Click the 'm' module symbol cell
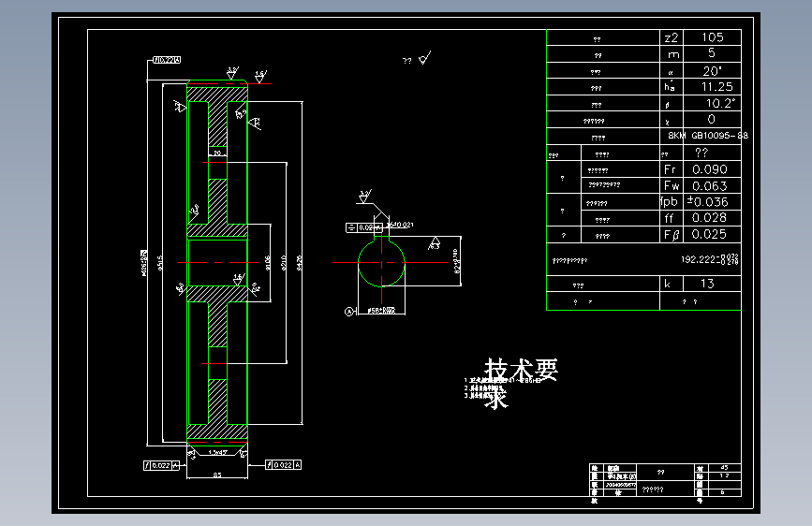This screenshot has width=812, height=526. (672, 54)
